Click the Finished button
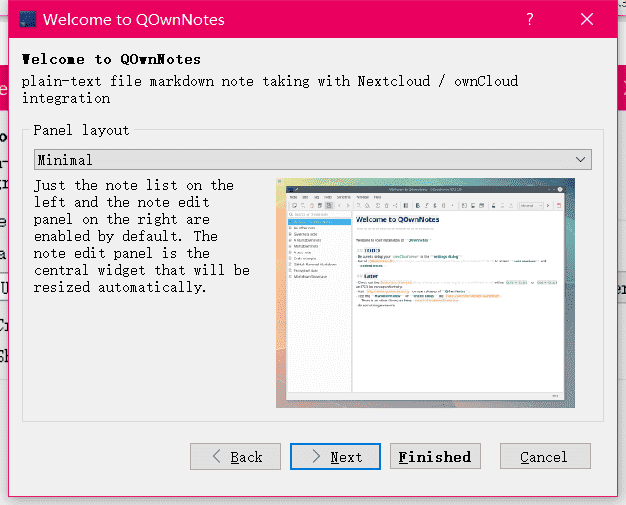The image size is (626, 505). 435,456
